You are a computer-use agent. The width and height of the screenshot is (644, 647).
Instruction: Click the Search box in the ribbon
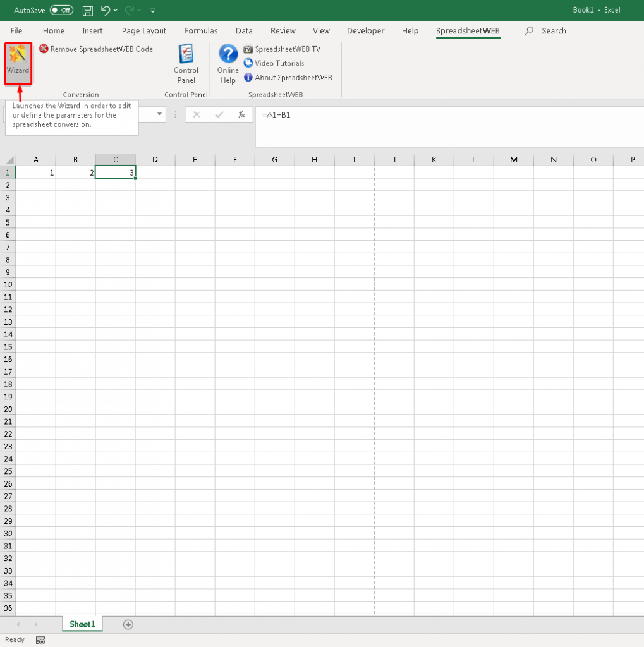(554, 31)
